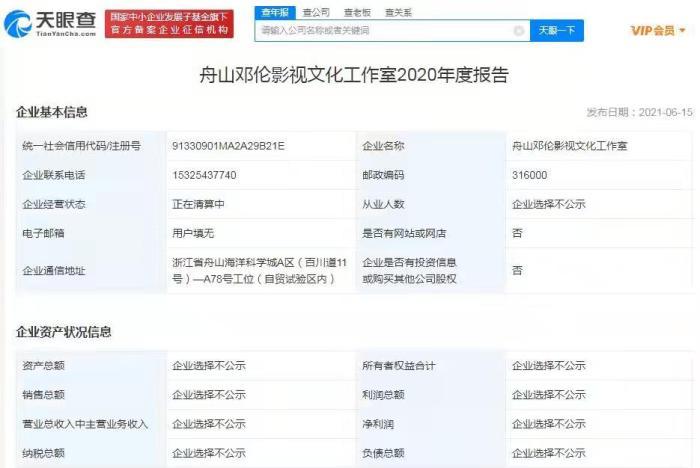Click the postal code value 316000
Image resolution: width=700 pixels, height=468 pixels.
click(x=529, y=175)
